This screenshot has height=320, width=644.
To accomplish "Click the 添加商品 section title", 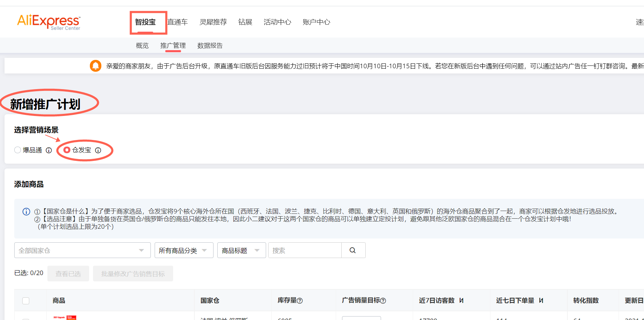I will pyautogui.click(x=29, y=184).
